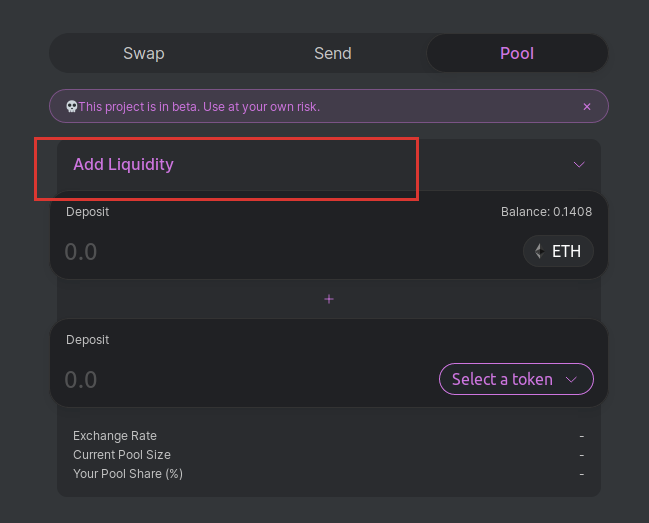Switch to the Swap tab
This screenshot has width=649, height=523.
click(x=144, y=53)
